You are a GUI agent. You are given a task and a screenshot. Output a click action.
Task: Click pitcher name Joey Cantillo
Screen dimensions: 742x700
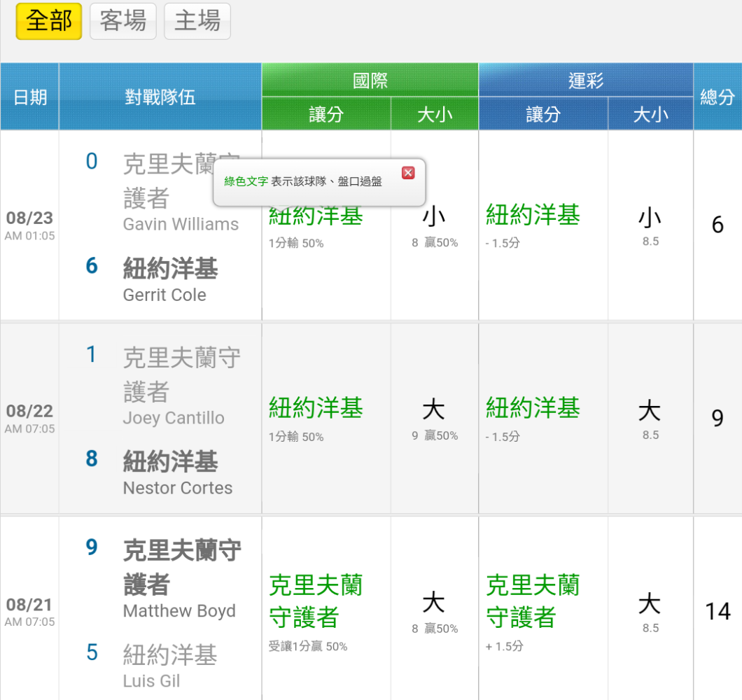pyautogui.click(x=174, y=418)
